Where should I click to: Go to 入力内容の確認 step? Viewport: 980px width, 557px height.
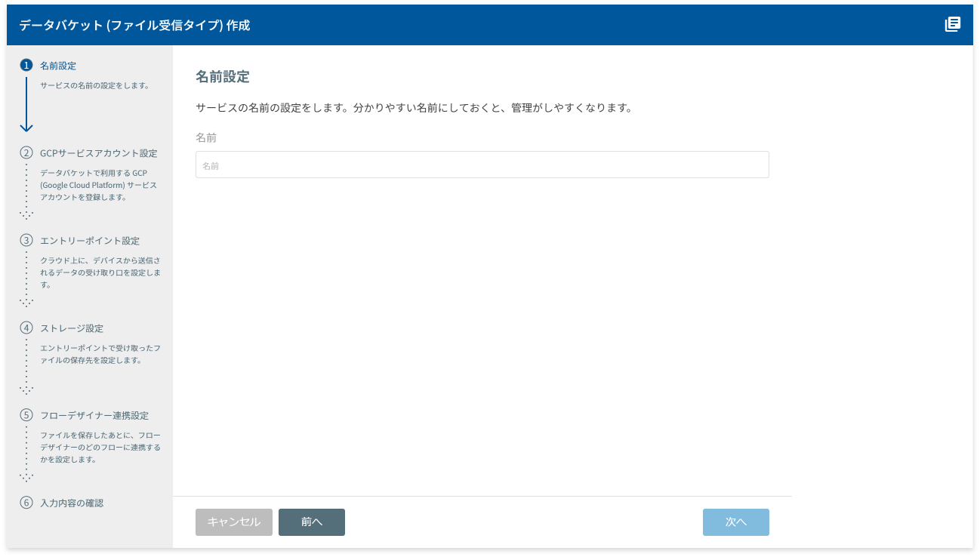tap(72, 503)
